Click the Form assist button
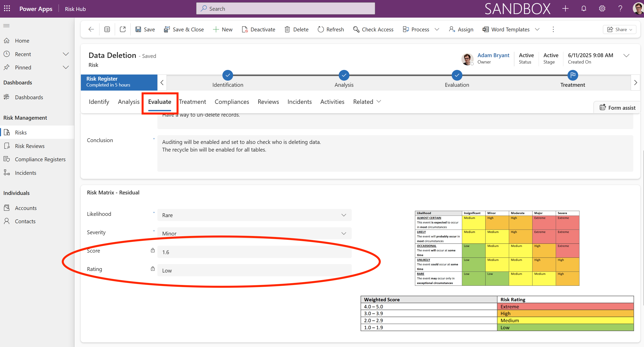This screenshot has height=347, width=644. point(617,108)
